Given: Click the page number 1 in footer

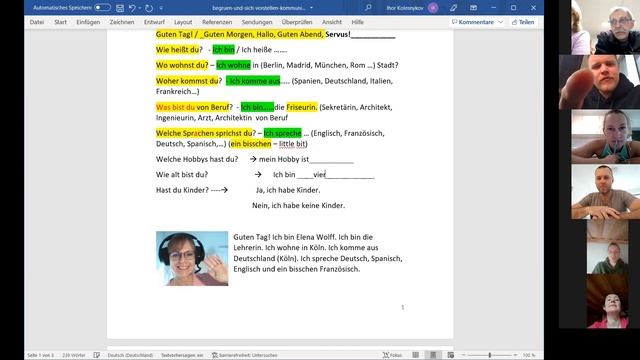Looking at the screenshot, I should tap(402, 307).
